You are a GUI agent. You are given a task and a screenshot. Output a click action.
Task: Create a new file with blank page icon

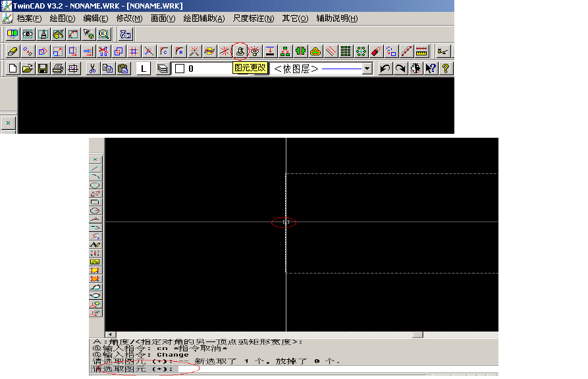click(13, 69)
